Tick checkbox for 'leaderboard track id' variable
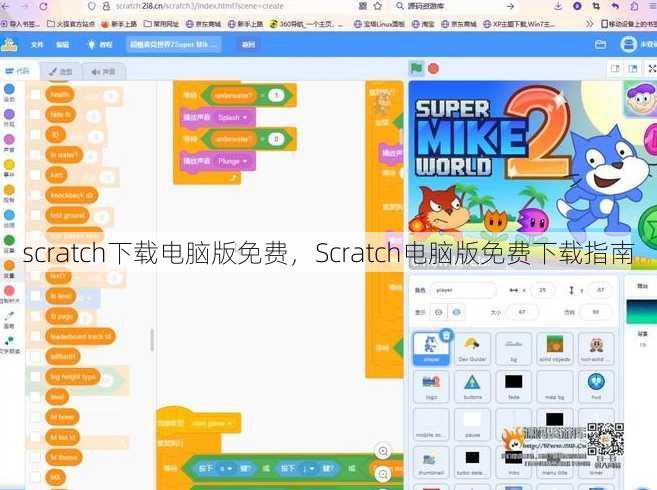The height and width of the screenshot is (490, 657). [x=36, y=336]
